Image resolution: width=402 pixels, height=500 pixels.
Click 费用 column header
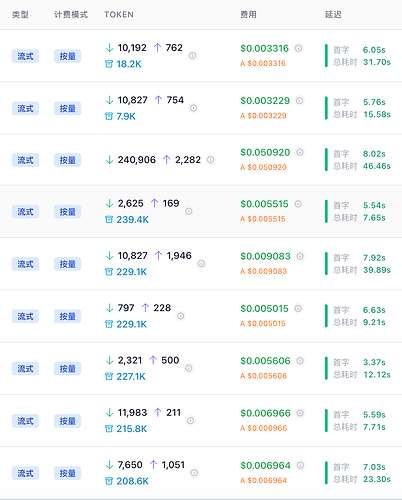click(248, 15)
